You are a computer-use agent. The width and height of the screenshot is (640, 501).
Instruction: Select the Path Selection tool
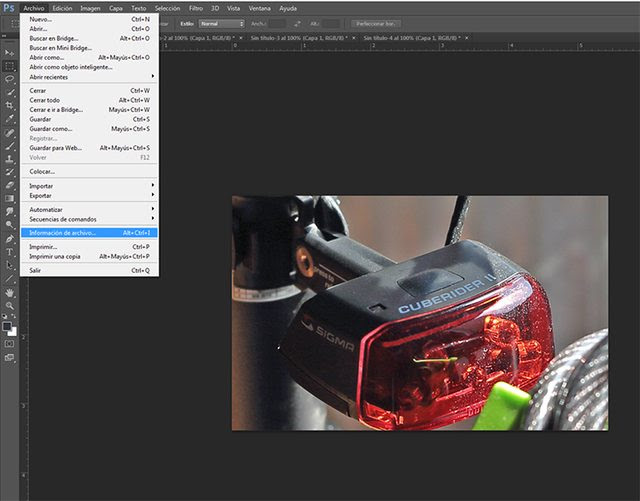tap(9, 265)
